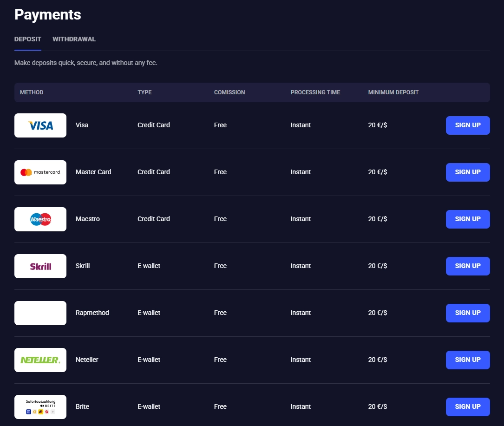Select the Neteller method name

87,360
